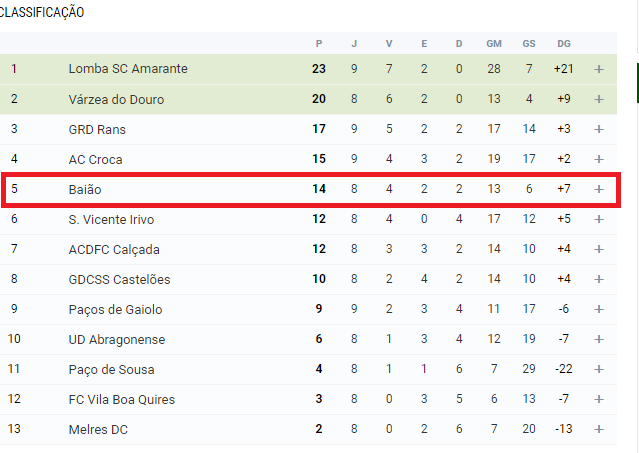Screen dimensions: 639x453
Task: Click the plus icon for GRD Rans
Action: pos(599,130)
